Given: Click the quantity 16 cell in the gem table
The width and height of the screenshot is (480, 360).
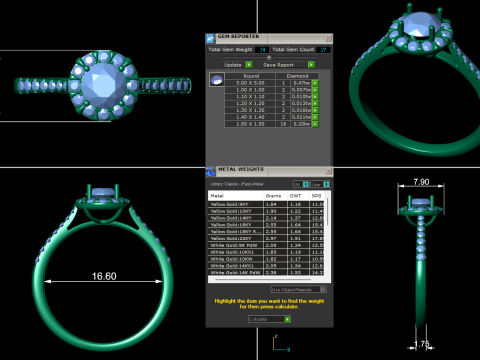Looking at the screenshot, I should (x=283, y=124).
